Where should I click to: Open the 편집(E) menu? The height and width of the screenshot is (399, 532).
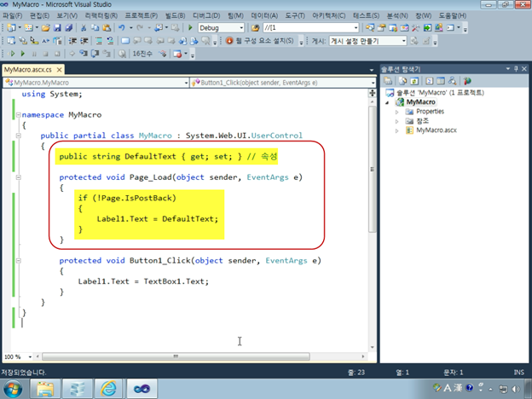point(39,15)
